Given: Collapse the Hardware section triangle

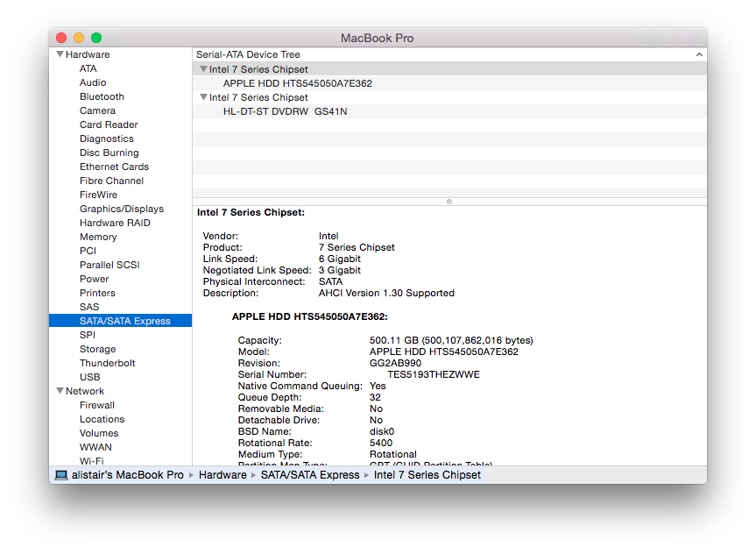Looking at the screenshot, I should click(x=60, y=54).
